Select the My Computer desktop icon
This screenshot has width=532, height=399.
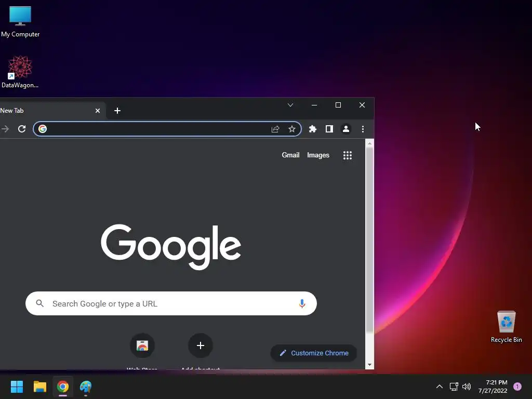pos(20,21)
